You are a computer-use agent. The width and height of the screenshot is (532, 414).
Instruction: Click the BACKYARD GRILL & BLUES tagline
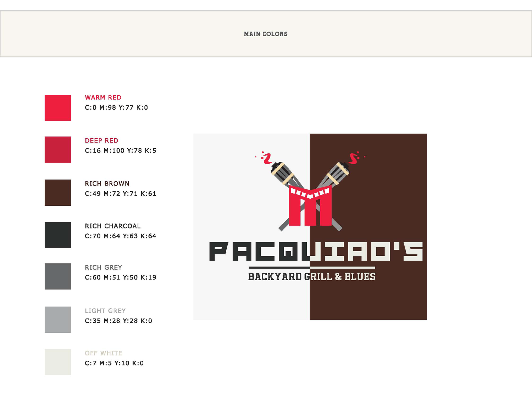(x=312, y=276)
